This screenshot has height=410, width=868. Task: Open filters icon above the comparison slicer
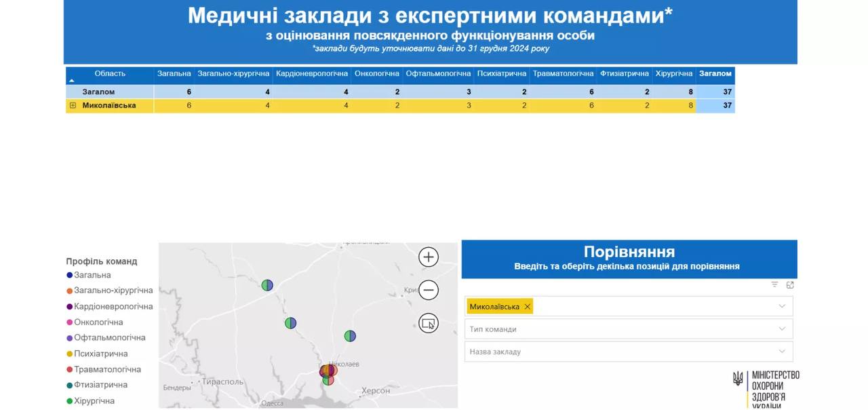(x=774, y=285)
